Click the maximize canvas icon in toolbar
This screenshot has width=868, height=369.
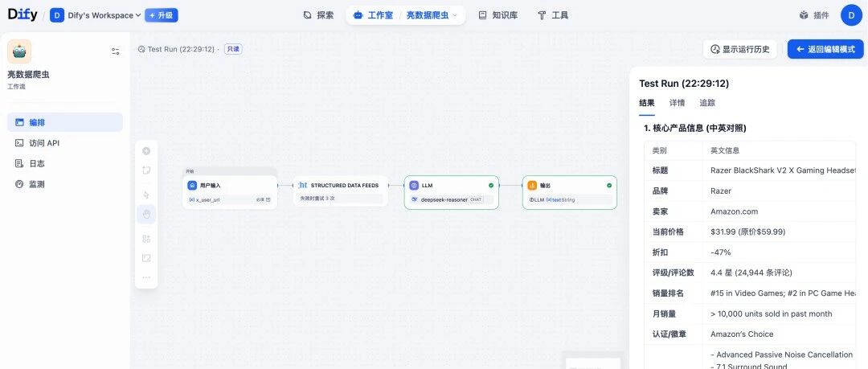(x=146, y=258)
